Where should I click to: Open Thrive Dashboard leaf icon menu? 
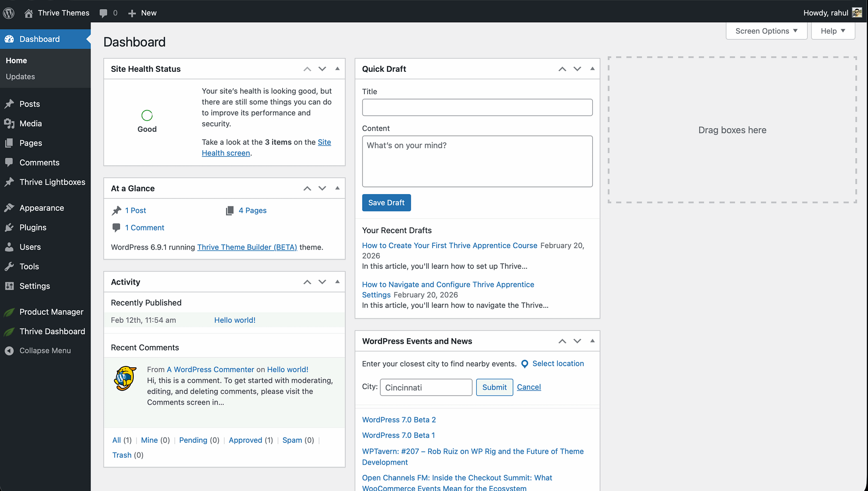9,332
